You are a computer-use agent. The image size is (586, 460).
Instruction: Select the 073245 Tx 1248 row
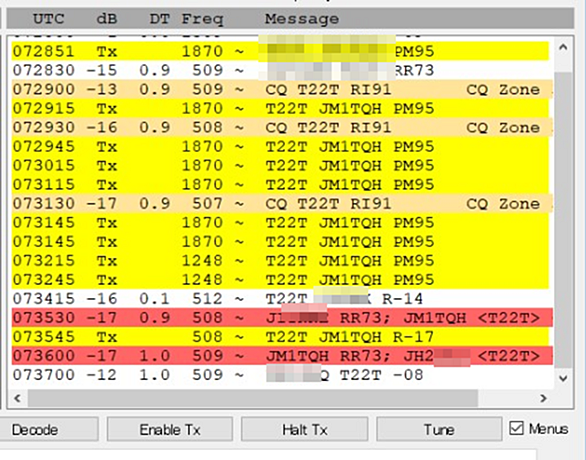coord(280,280)
